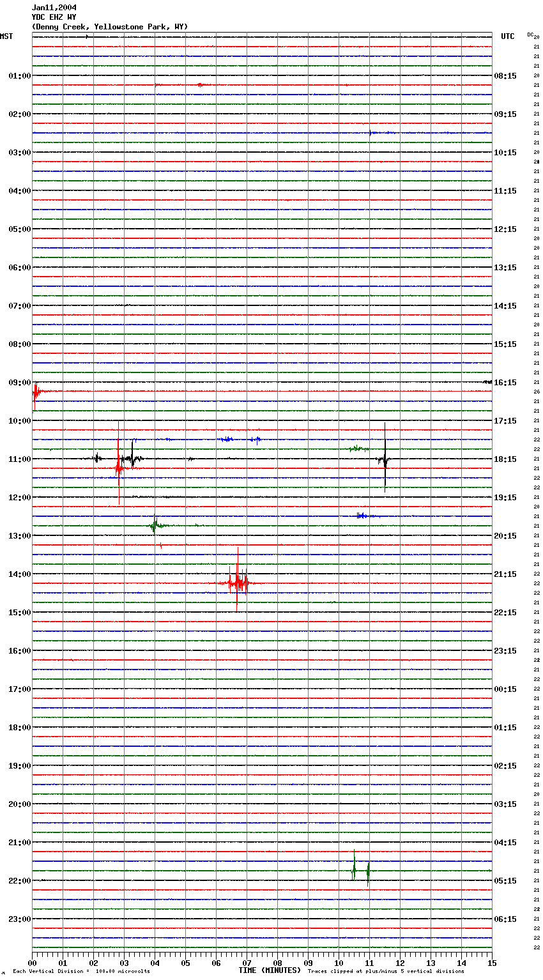This screenshot has height=980, width=543.
Task: Click the 19:15 UTC time label
Action: [x=505, y=498]
